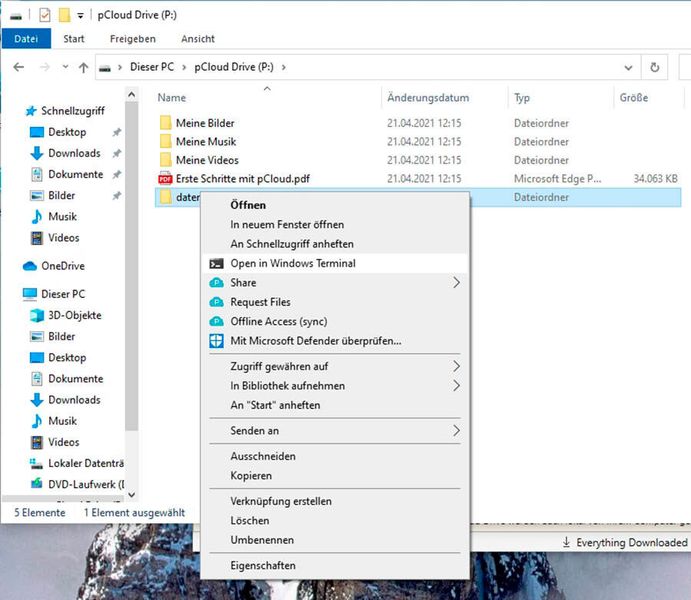Refresh the pCloud Drive folder view
Viewport: 691px width, 600px height.
pos(655,67)
